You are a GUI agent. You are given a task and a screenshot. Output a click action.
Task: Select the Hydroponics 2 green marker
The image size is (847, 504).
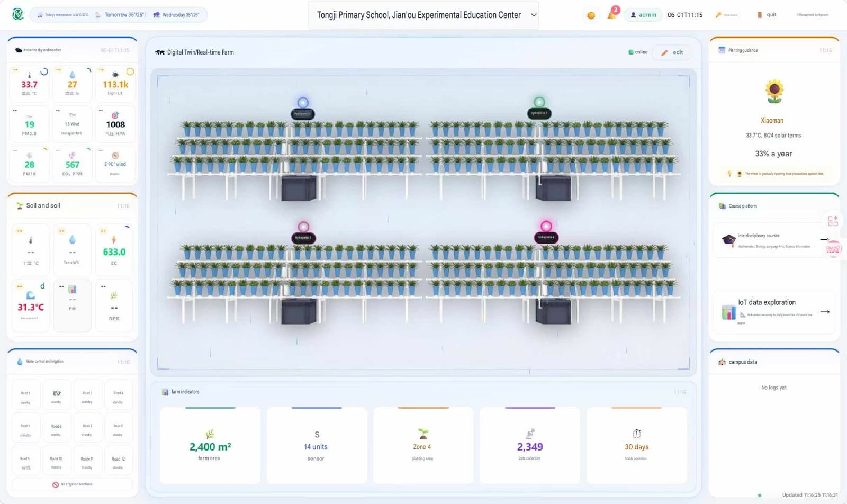[539, 102]
